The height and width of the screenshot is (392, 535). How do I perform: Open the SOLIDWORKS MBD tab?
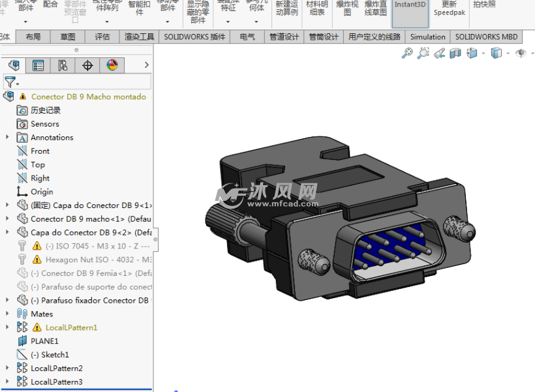point(487,37)
